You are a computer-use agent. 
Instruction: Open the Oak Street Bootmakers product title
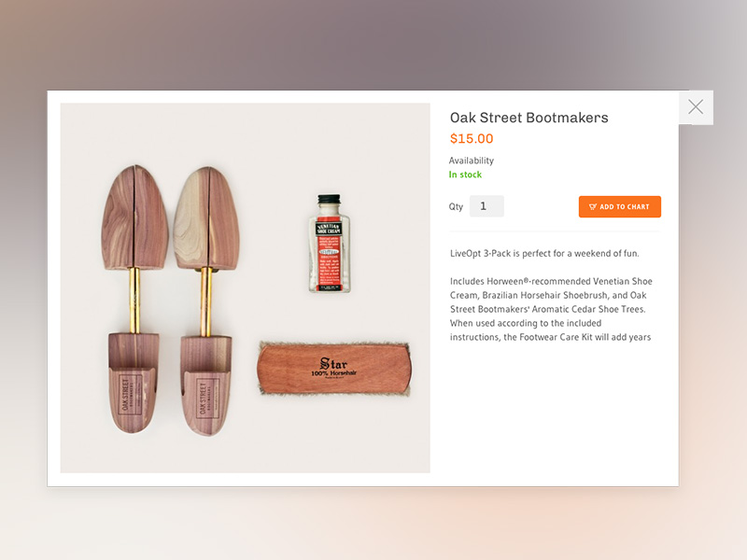pyautogui.click(x=529, y=118)
